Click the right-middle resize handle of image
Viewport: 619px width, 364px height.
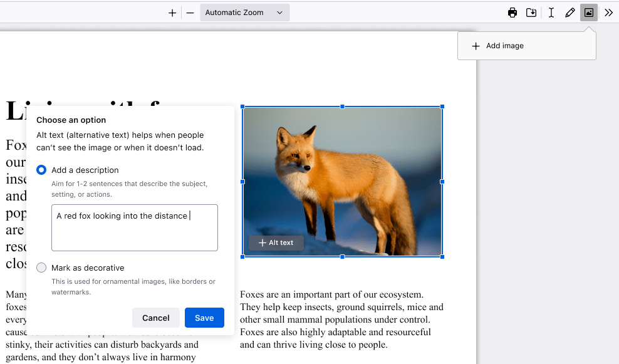[442, 182]
